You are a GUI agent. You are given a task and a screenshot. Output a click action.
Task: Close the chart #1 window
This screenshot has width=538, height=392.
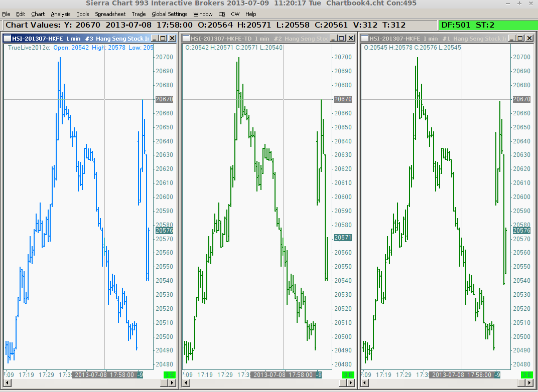click(x=529, y=38)
